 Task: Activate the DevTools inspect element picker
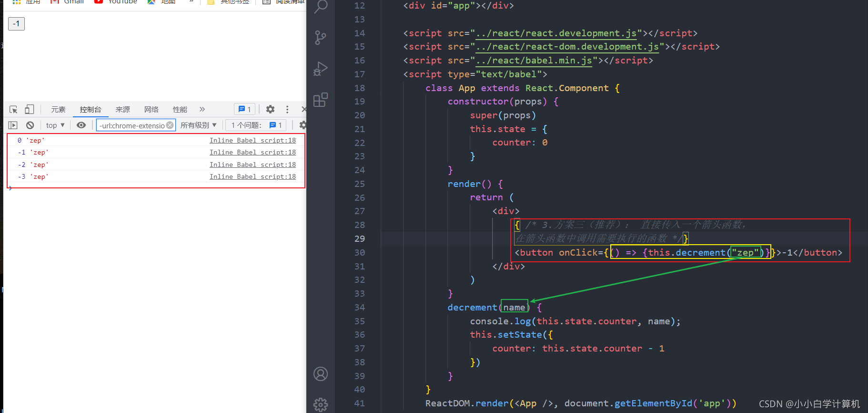[x=13, y=109]
